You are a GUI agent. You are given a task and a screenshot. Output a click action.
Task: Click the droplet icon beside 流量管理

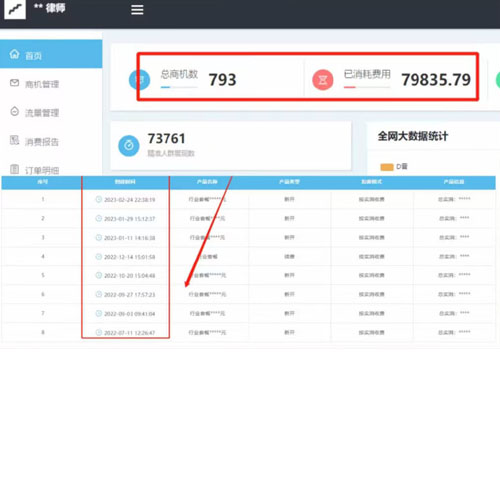(14, 111)
